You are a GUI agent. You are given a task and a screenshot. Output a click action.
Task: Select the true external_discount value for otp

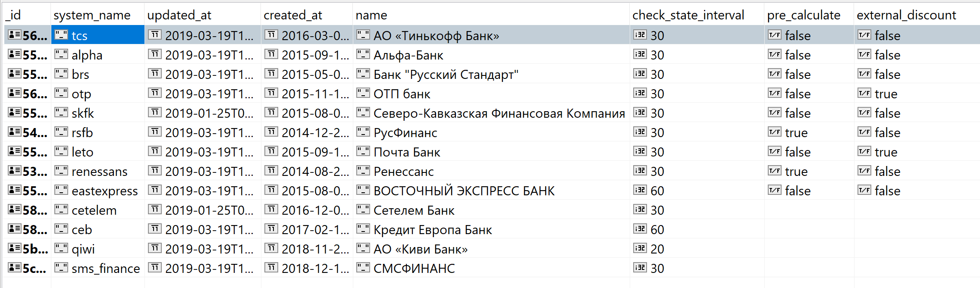886,94
